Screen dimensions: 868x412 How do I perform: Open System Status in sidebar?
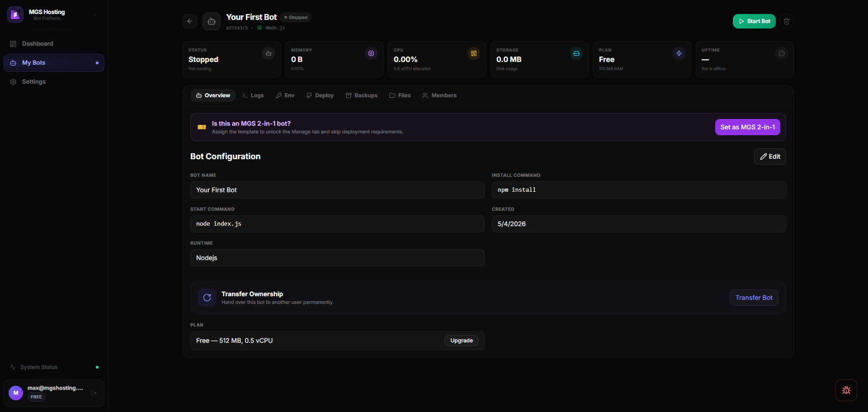tap(54, 367)
